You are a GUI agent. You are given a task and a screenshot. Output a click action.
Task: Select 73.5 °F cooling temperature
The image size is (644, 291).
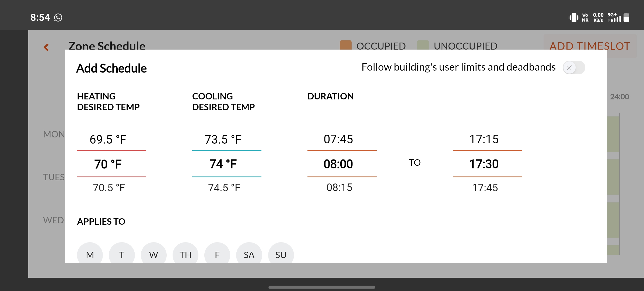pyautogui.click(x=223, y=139)
